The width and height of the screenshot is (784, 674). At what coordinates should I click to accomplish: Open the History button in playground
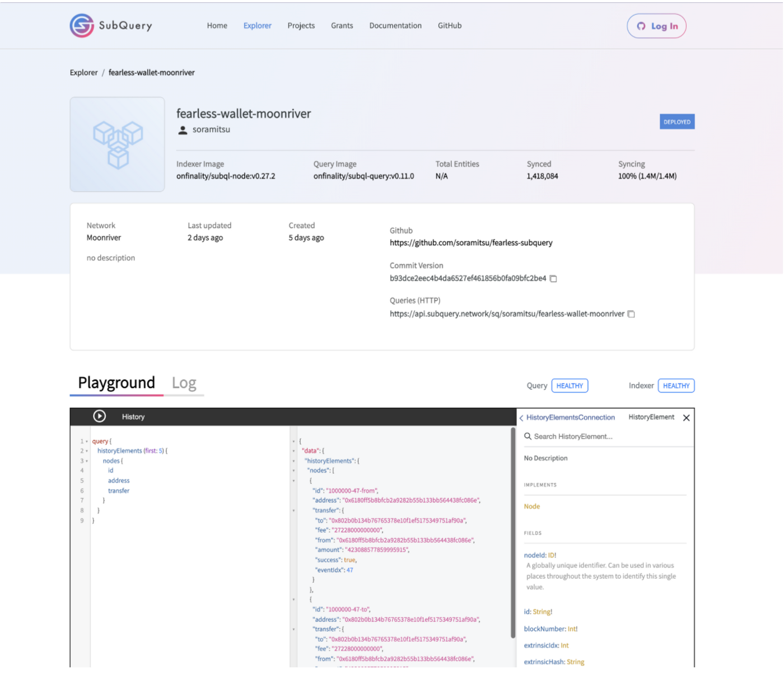click(x=133, y=416)
